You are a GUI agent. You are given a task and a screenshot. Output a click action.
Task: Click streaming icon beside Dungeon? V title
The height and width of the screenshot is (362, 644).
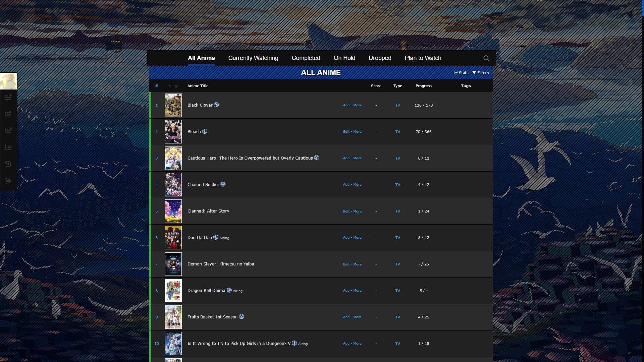point(294,343)
